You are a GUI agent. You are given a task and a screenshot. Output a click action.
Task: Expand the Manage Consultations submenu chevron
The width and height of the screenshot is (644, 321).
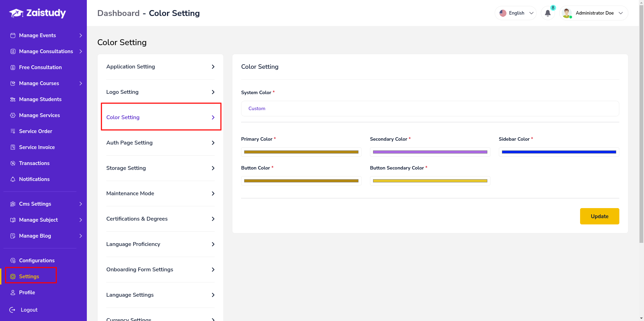click(81, 51)
